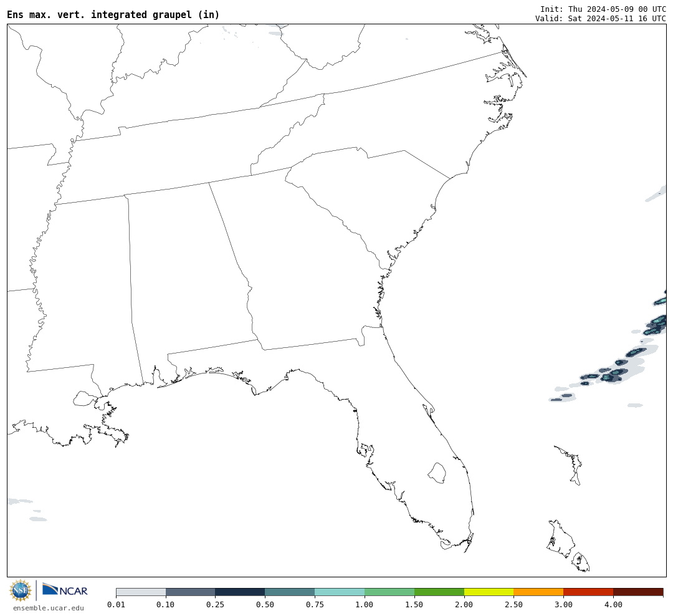Click the 3.00 colorbar tick label
This screenshot has width=673, height=616.
(563, 604)
